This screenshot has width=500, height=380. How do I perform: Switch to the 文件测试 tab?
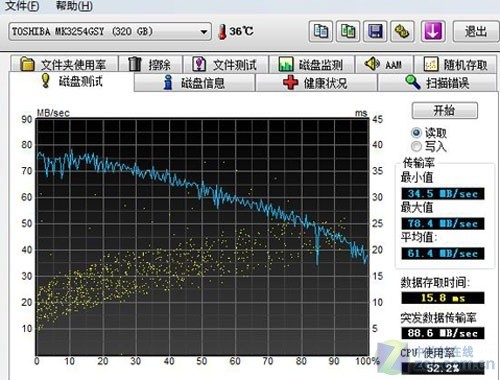click(x=226, y=64)
